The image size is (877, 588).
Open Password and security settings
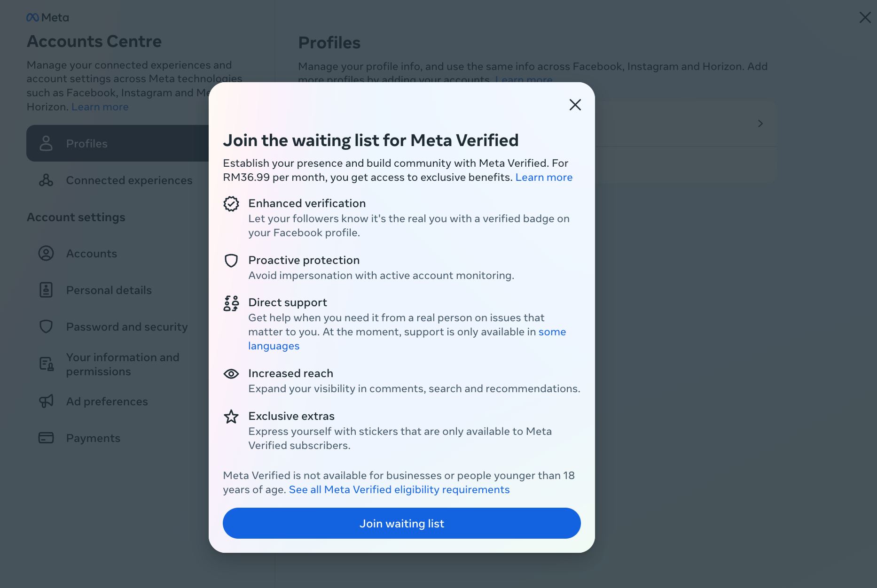pos(126,327)
